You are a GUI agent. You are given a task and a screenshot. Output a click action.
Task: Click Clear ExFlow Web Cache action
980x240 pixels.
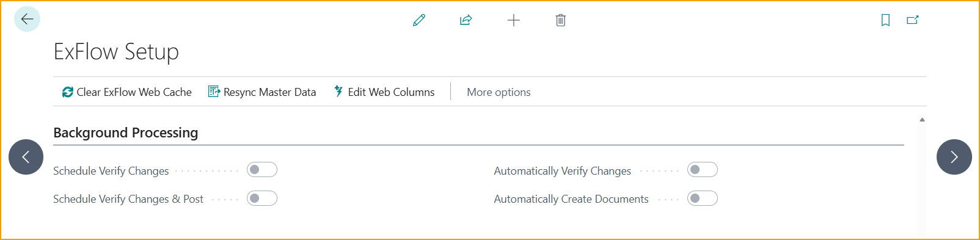point(126,92)
